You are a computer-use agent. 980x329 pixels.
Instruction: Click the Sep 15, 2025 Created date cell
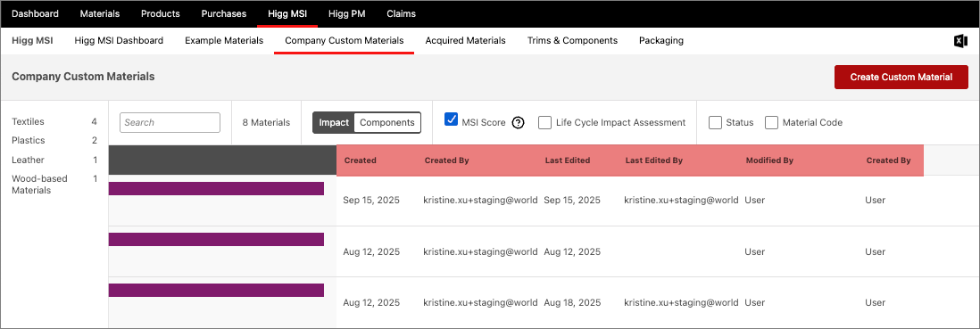371,201
